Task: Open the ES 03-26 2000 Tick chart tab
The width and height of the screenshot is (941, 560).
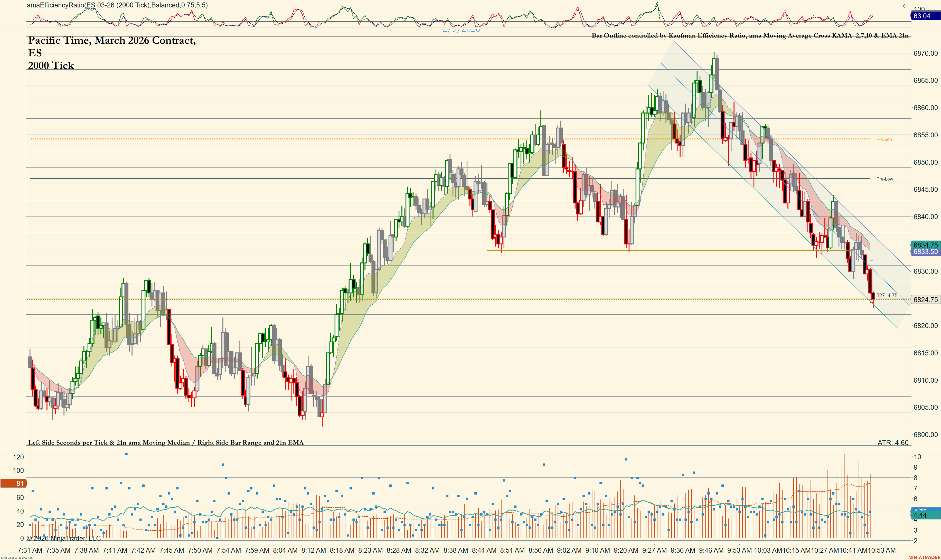Action: click(17, 558)
